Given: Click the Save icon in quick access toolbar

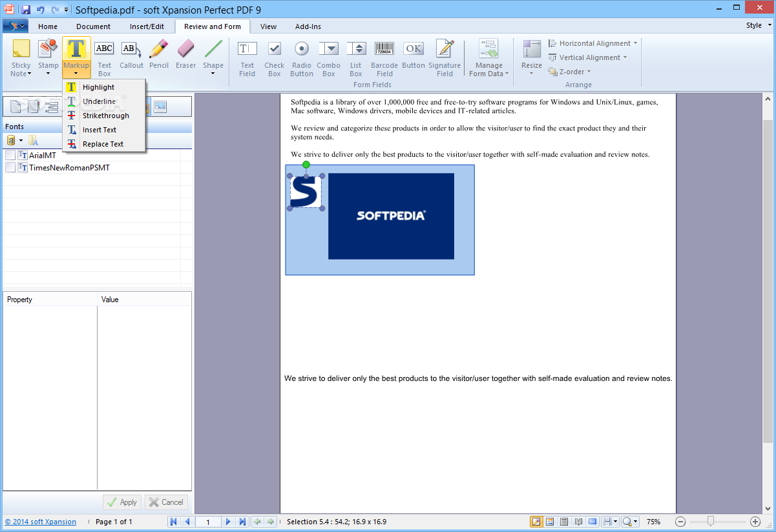Looking at the screenshot, I should coord(26,10).
